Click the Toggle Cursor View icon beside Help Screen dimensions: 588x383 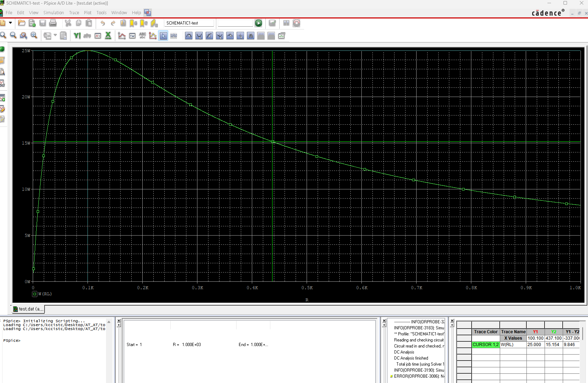148,13
